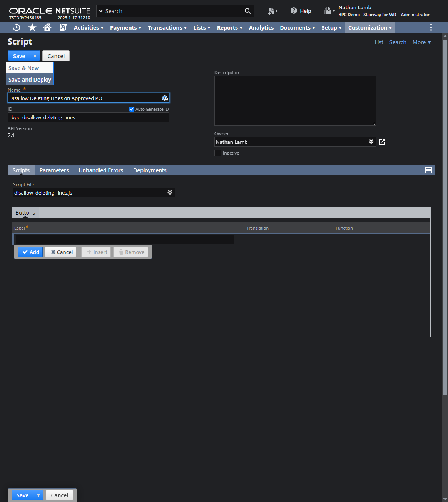
Task: Click Add in Buttons sublist
Action: [x=30, y=252]
